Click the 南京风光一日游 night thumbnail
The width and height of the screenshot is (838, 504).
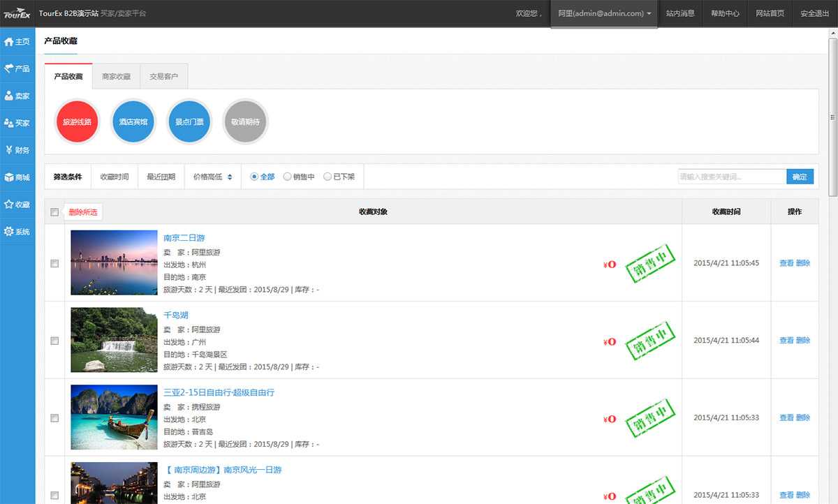(115, 483)
